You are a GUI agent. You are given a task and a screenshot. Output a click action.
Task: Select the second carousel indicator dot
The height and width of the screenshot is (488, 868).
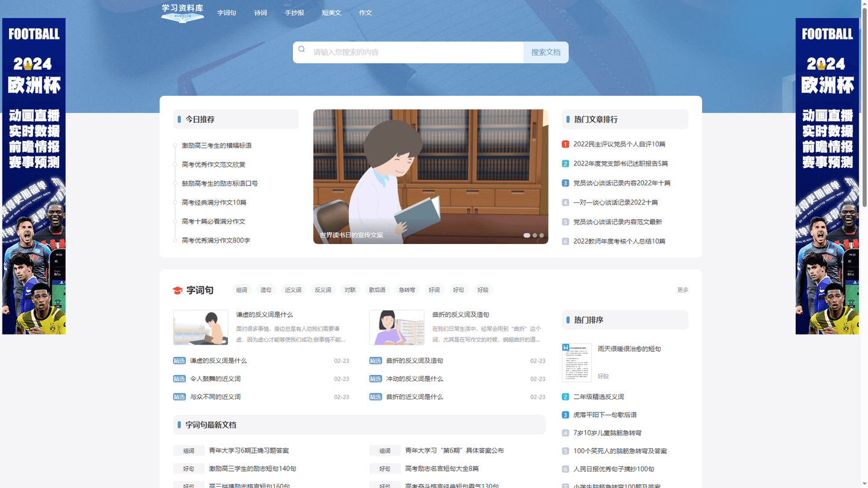[x=535, y=236]
